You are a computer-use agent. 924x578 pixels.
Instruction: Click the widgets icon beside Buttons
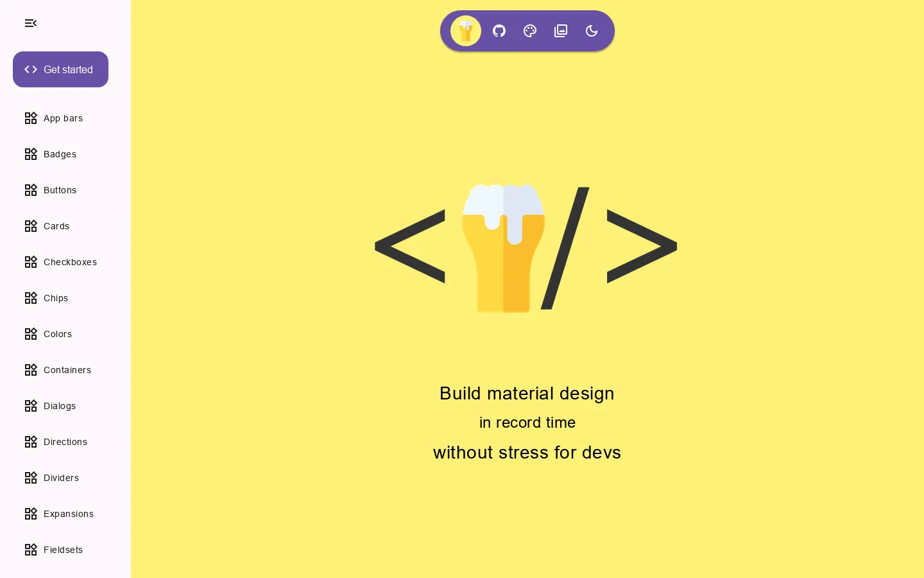coord(31,190)
